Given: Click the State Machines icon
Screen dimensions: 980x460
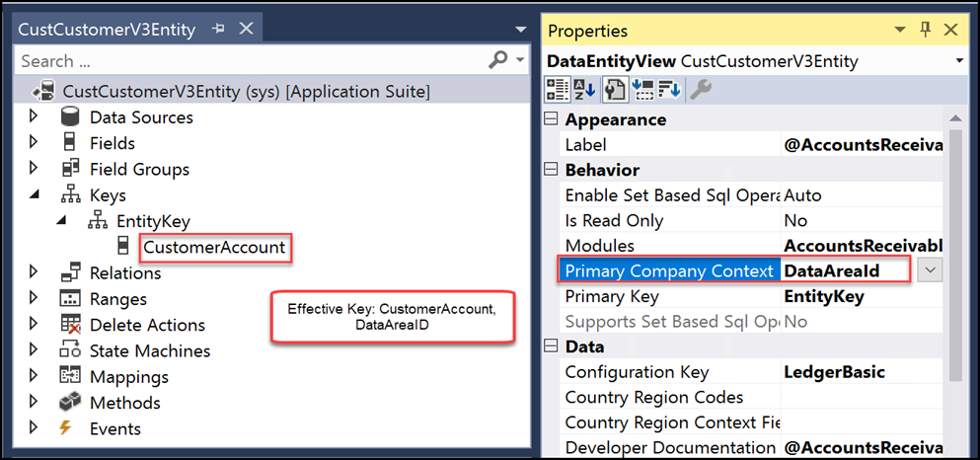Looking at the screenshot, I should (x=70, y=350).
